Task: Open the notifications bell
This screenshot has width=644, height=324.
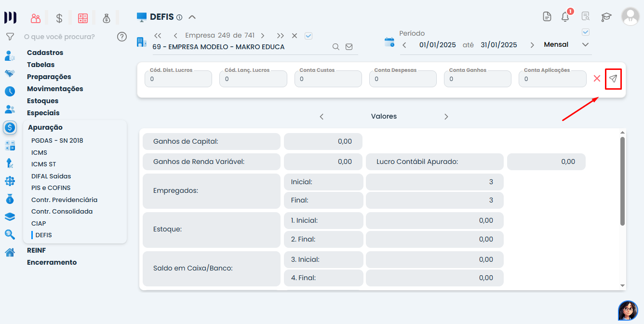Action: [x=565, y=17]
